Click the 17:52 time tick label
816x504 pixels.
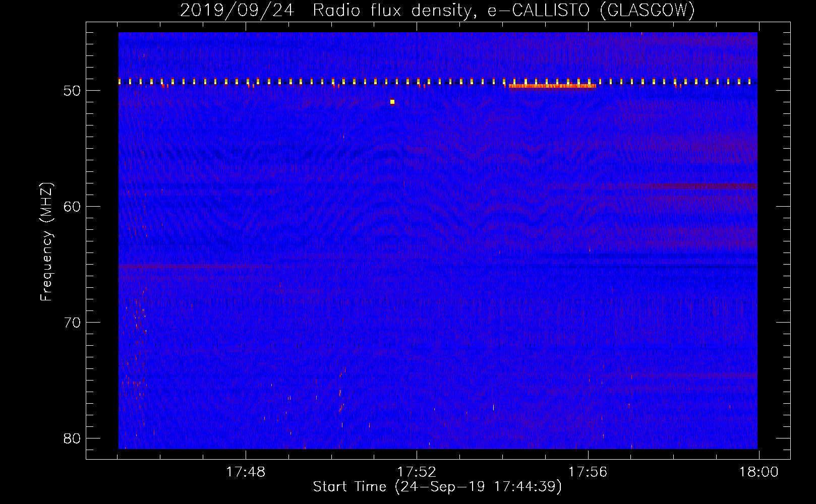(417, 472)
